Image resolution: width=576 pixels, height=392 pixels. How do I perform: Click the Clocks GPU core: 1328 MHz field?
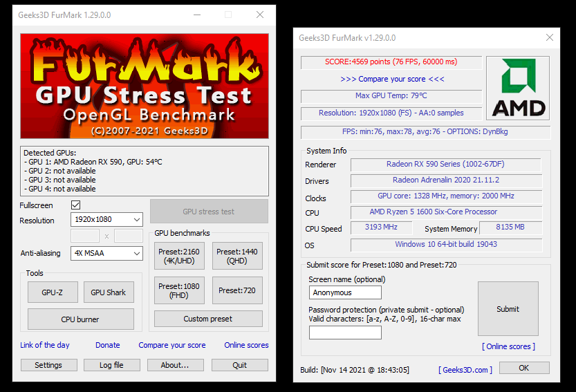(x=446, y=196)
